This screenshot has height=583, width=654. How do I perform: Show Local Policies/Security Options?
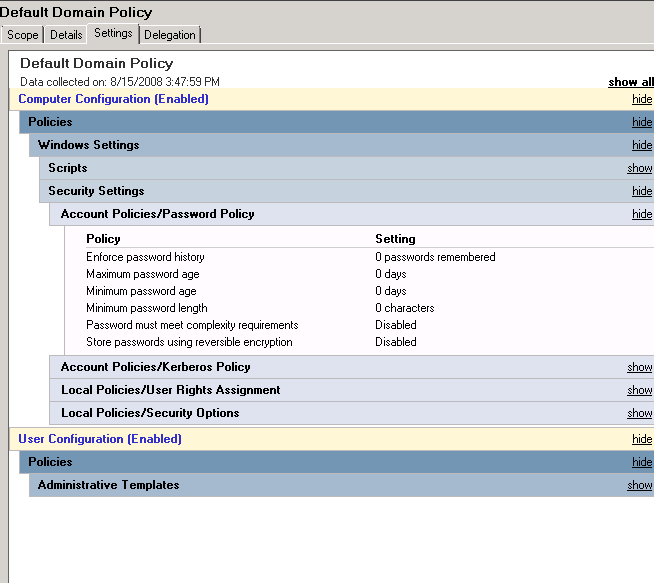[639, 413]
